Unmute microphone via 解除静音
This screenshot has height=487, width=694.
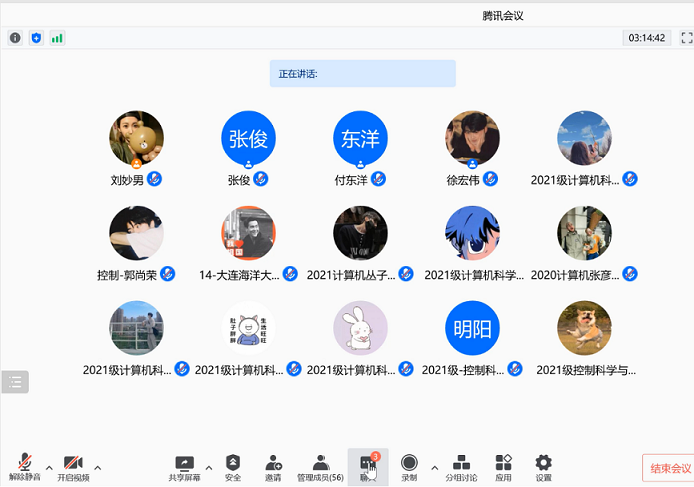24,466
